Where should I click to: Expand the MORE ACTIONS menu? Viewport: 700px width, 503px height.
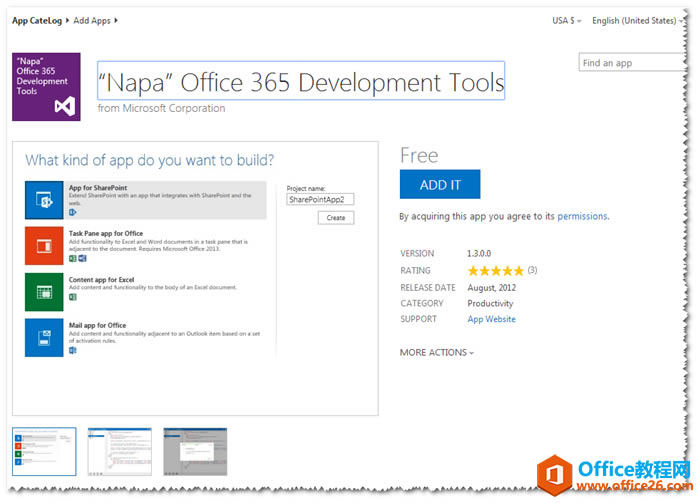437,353
